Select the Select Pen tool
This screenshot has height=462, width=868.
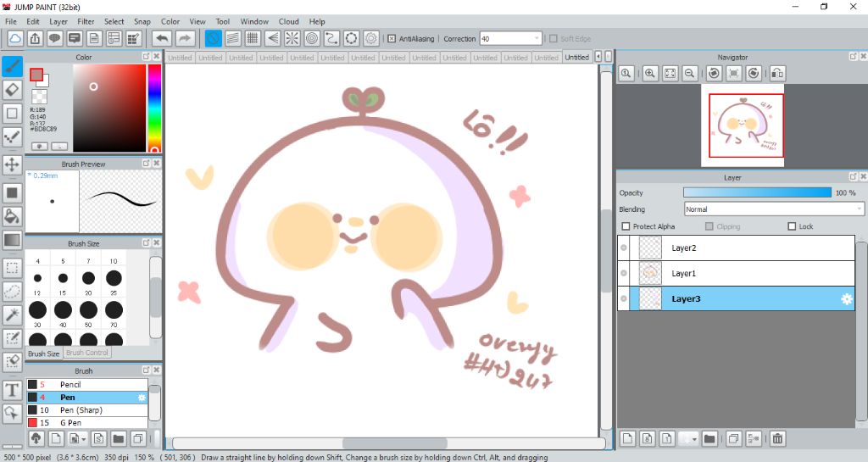12,338
